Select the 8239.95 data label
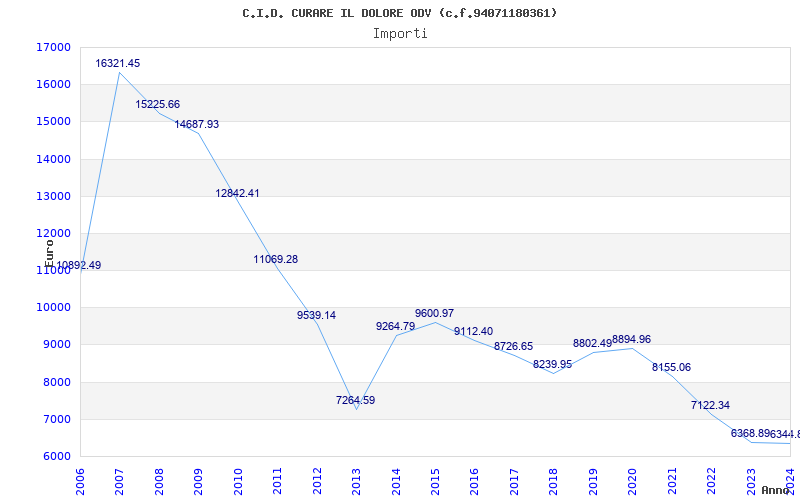The image size is (800, 500). [x=553, y=364]
